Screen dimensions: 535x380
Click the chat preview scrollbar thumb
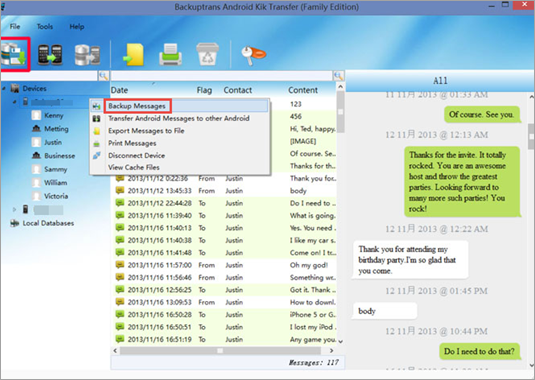[x=531, y=136]
